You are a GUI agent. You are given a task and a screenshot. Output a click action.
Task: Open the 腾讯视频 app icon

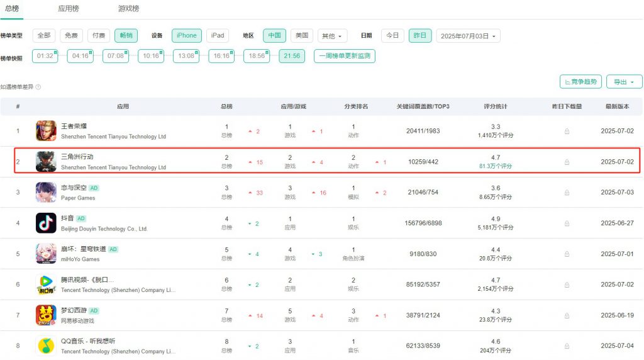pyautogui.click(x=46, y=284)
